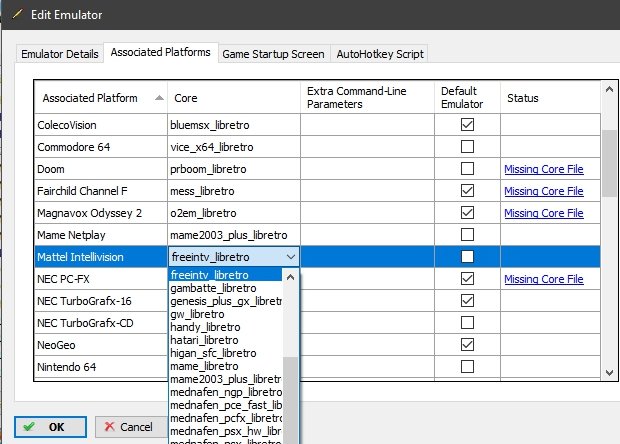The width and height of the screenshot is (620, 444).
Task: Switch to Emulator Details tab
Action: pyautogui.click(x=60, y=54)
